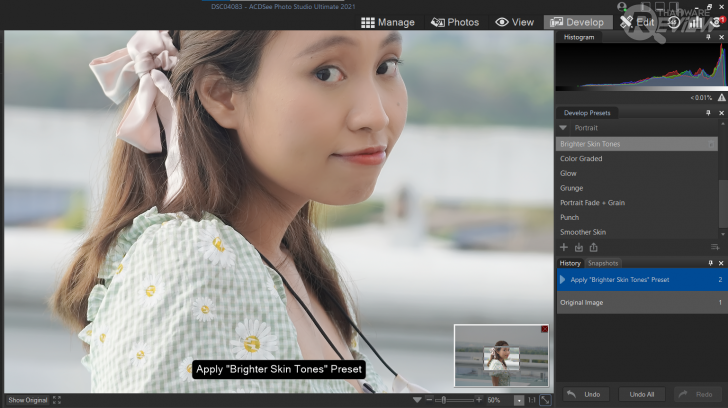Click the 50% zoom value field
Screen dimensions: 728x408
(499, 400)
